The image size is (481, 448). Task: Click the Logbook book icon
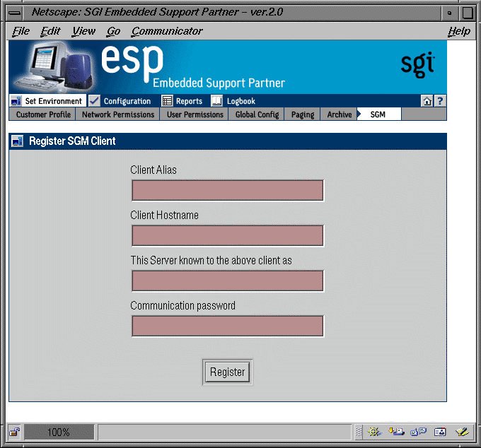coord(217,101)
